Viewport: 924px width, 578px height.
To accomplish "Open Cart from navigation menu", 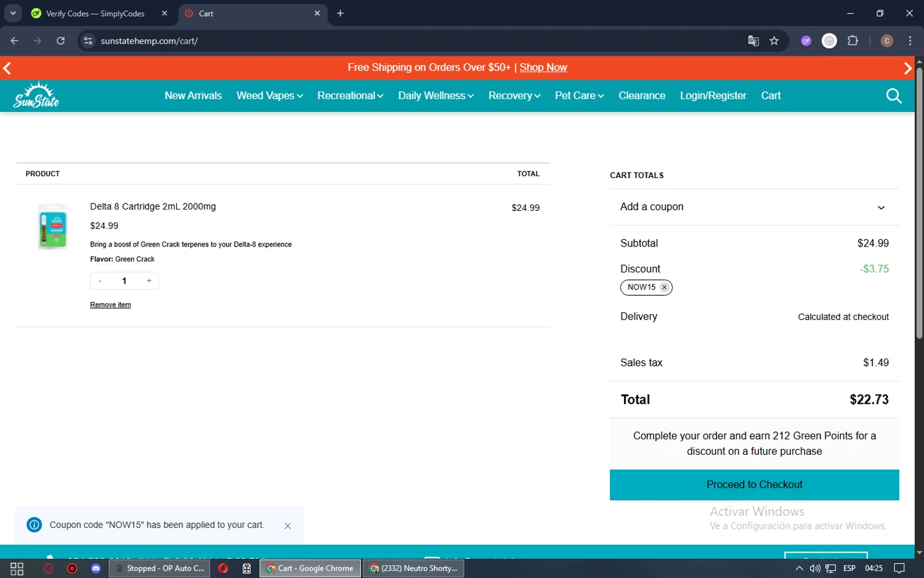I will tap(771, 96).
